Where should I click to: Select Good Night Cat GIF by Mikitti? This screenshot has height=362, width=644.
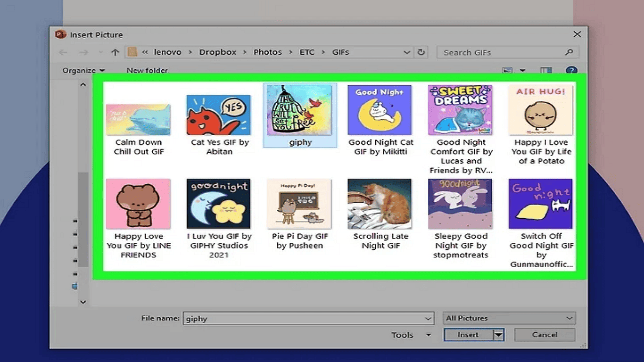[x=380, y=110]
